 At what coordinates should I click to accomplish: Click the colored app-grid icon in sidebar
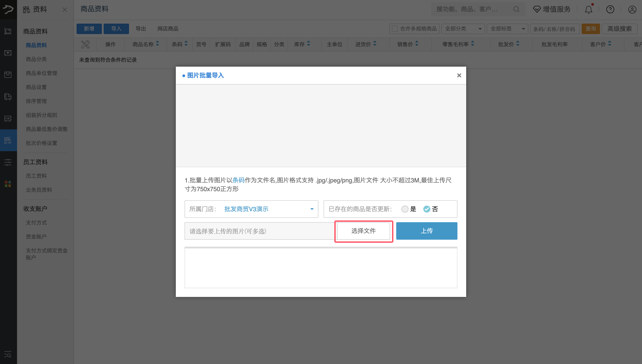click(x=7, y=184)
